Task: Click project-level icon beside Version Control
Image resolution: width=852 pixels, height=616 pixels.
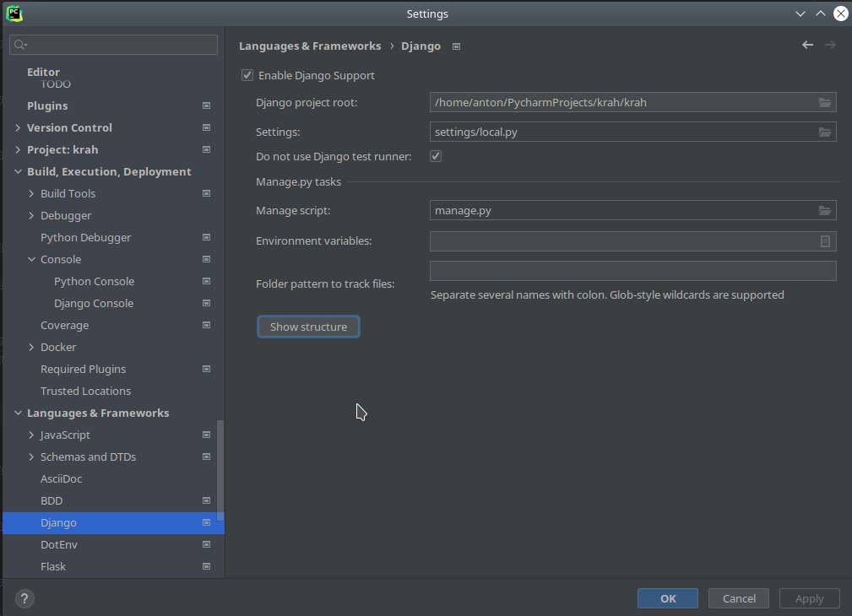Action: coord(207,127)
